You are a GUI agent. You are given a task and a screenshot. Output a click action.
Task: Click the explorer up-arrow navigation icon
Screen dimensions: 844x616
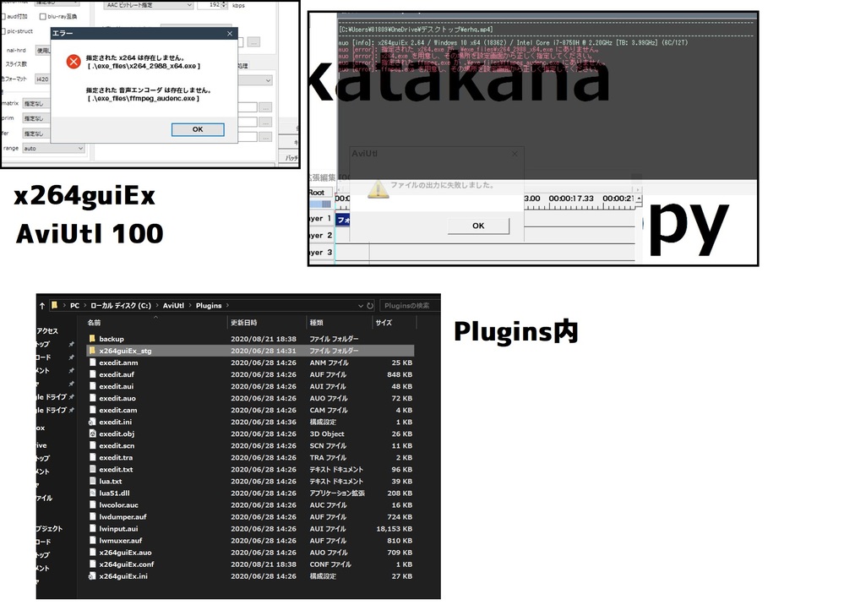(x=41, y=305)
